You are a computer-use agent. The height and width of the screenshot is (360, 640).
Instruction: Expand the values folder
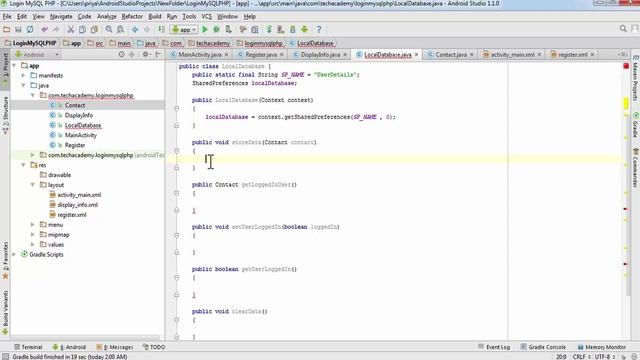point(33,244)
